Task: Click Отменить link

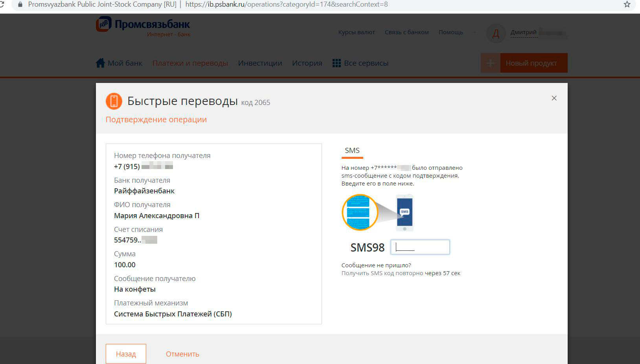Action: pyautogui.click(x=182, y=354)
